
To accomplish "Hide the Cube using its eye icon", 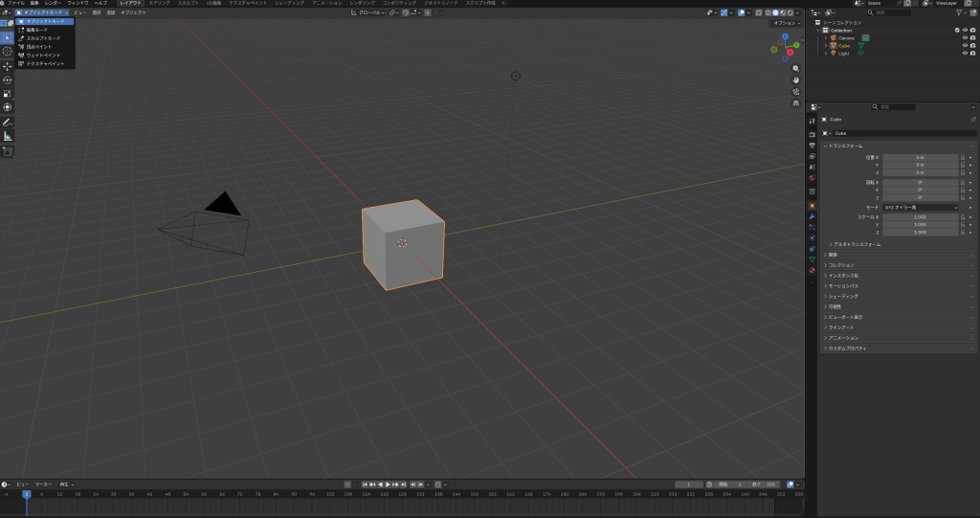I will coord(965,45).
